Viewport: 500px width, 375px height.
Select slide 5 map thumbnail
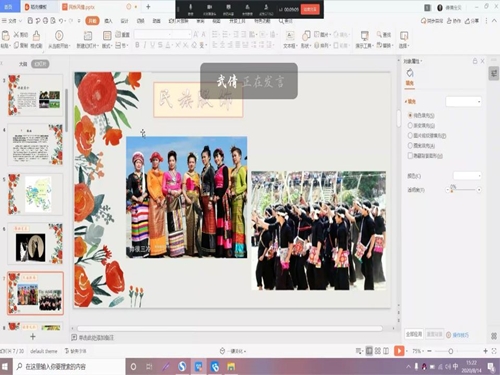coord(35,194)
